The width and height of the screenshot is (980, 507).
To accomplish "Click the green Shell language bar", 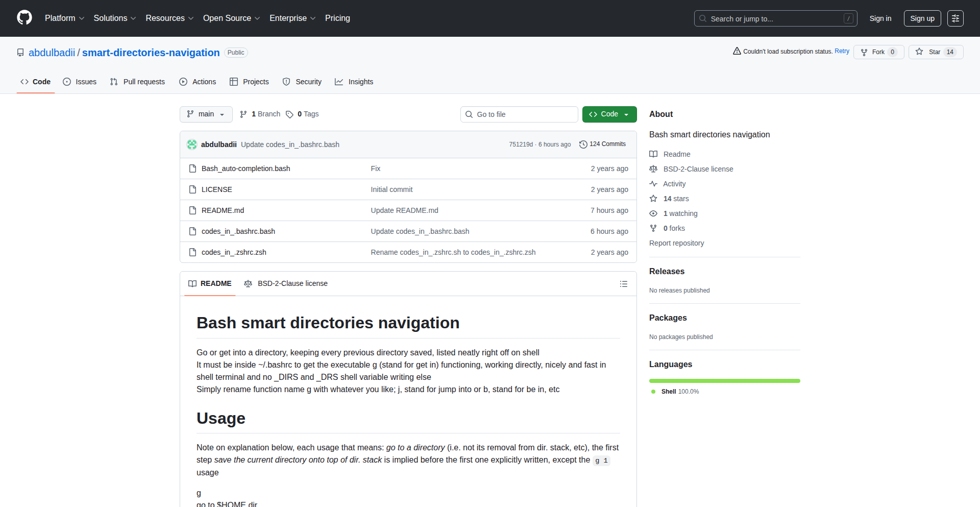I will [724, 381].
